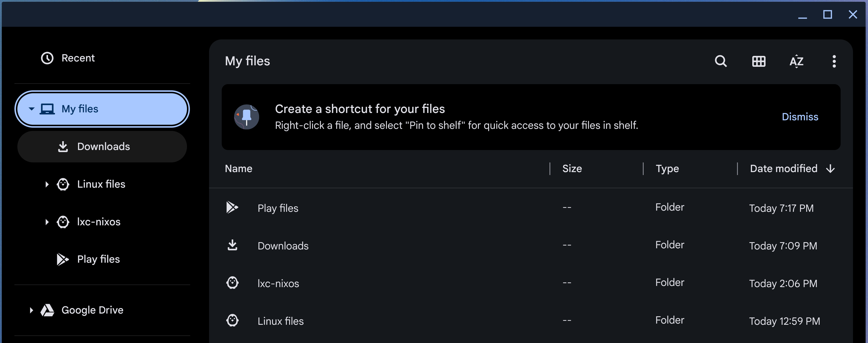
Task: Click the 'Today 2:06 PM' date cell
Action: click(783, 284)
